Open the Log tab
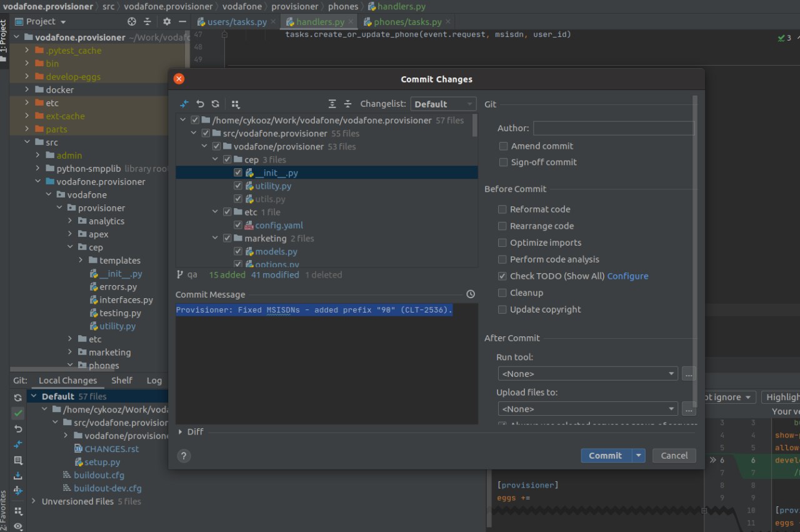This screenshot has height=532, width=800. tap(154, 380)
